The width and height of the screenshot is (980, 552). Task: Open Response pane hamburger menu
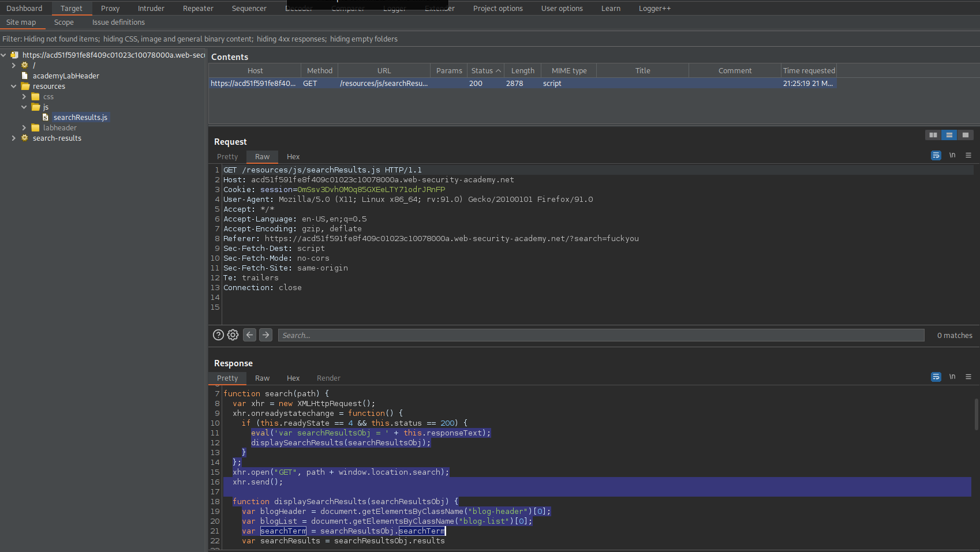point(968,377)
